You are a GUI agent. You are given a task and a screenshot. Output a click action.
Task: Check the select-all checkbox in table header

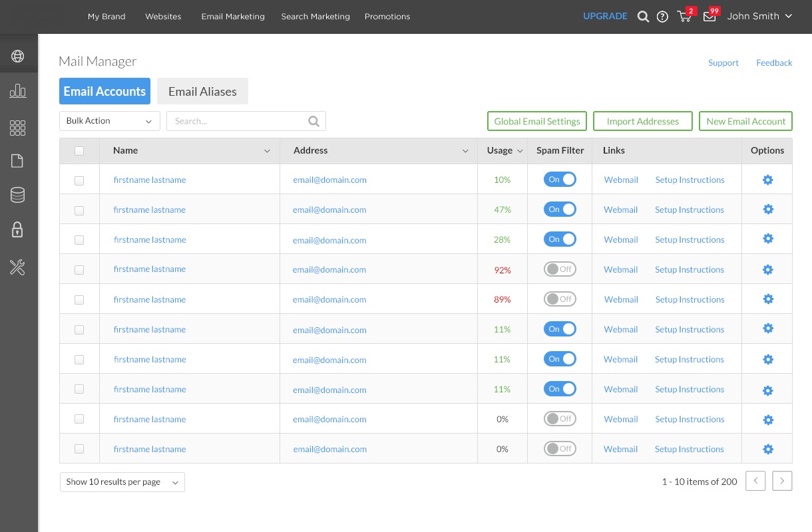coord(79,151)
